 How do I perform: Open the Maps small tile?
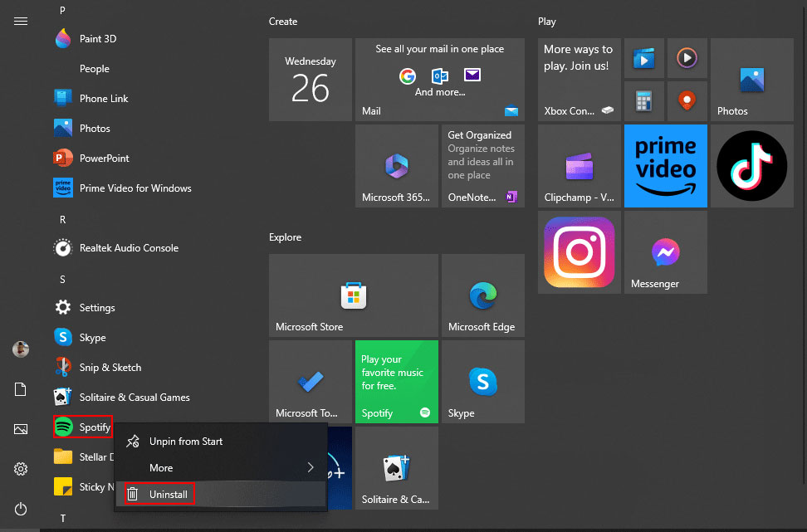[x=687, y=101]
